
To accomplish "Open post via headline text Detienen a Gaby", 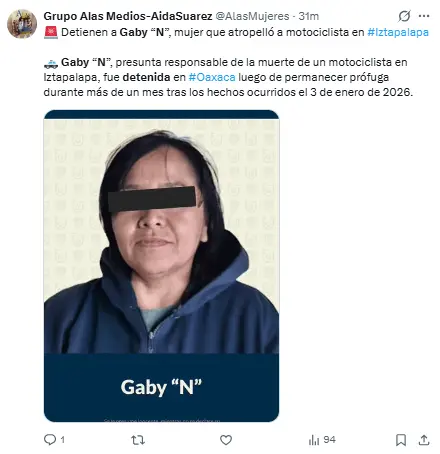I will 105,32.
